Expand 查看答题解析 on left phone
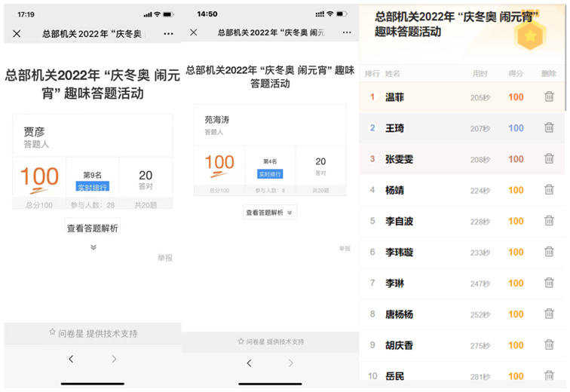This screenshot has width=570, height=392. [x=92, y=228]
